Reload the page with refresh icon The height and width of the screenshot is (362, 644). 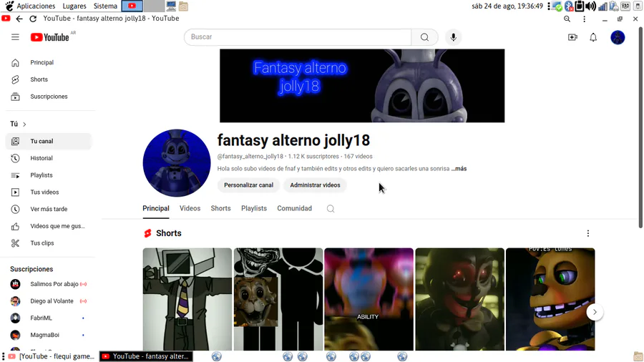coord(33,19)
